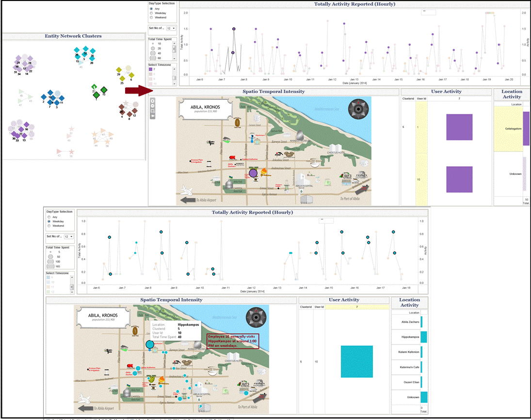Viewport: 531px width, 420px height.
Task: Select teal diamond node 28
Action: pyautogui.click(x=92, y=59)
